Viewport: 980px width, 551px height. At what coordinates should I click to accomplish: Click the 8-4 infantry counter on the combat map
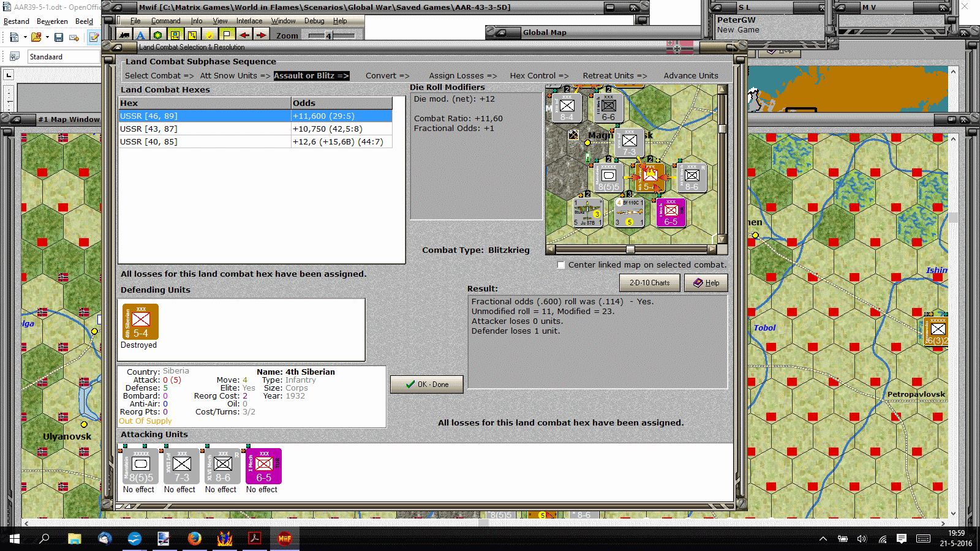pos(567,108)
